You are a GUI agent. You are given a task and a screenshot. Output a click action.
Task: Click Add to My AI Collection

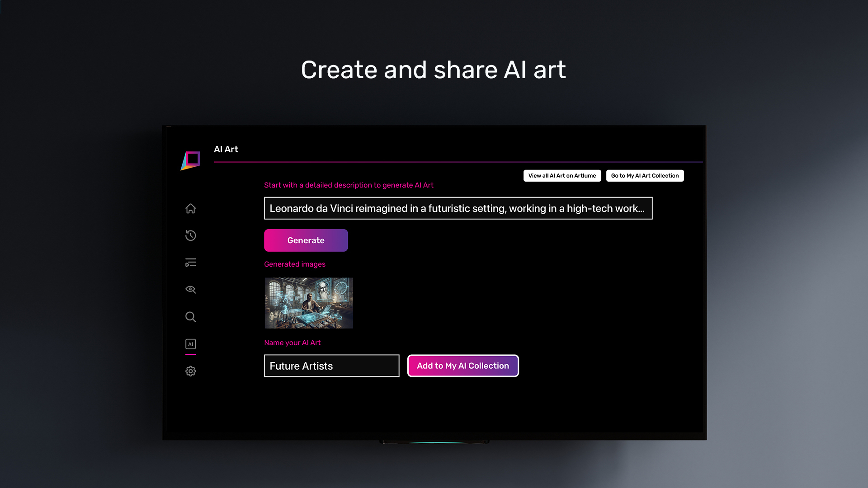[x=463, y=366]
